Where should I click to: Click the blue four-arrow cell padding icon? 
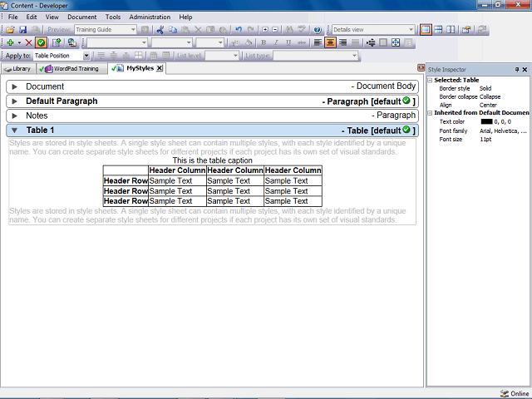click(396, 42)
